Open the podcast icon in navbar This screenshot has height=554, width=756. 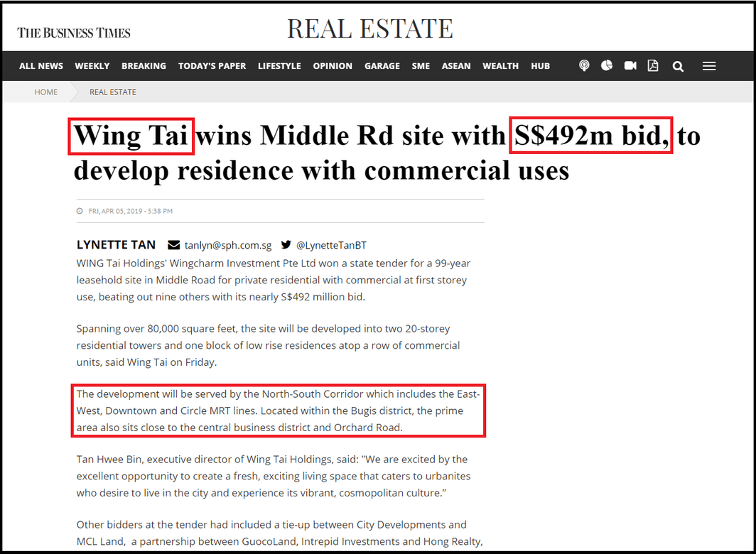(584, 65)
